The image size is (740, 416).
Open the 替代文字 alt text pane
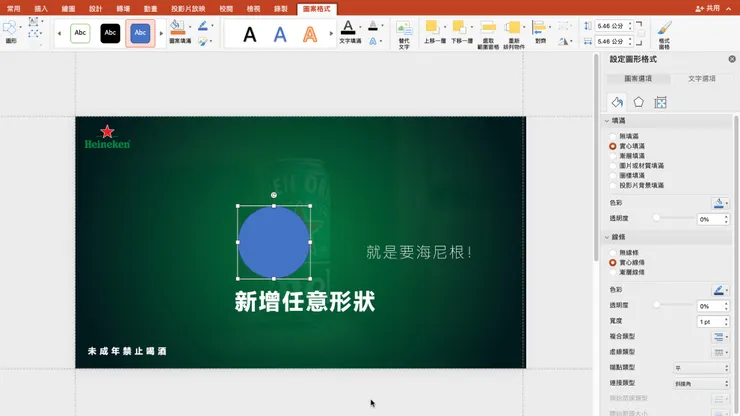pyautogui.click(x=404, y=34)
